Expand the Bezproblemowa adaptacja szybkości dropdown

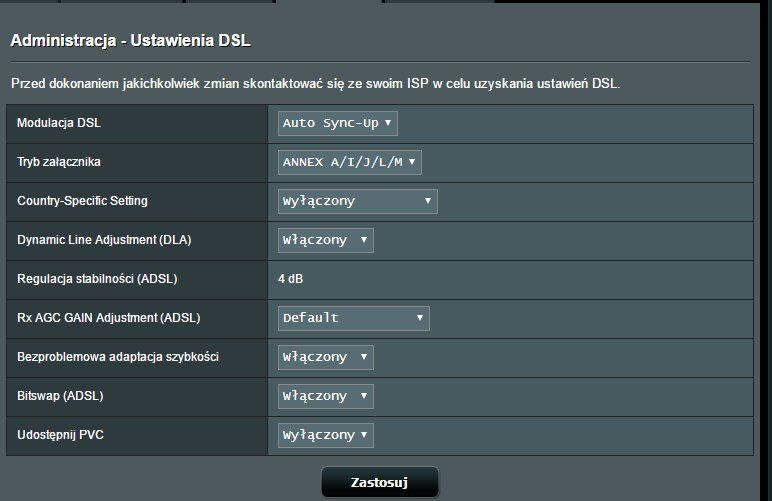[x=325, y=357]
